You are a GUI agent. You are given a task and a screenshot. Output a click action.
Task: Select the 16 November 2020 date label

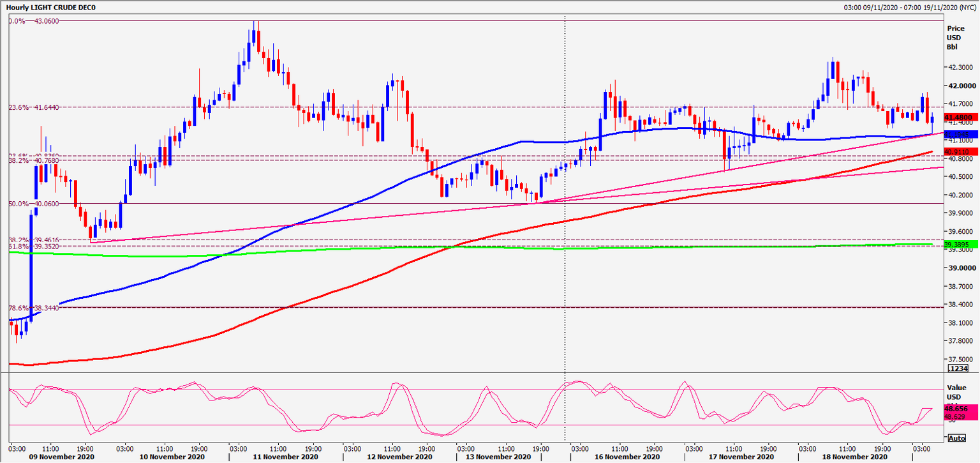coord(628,457)
